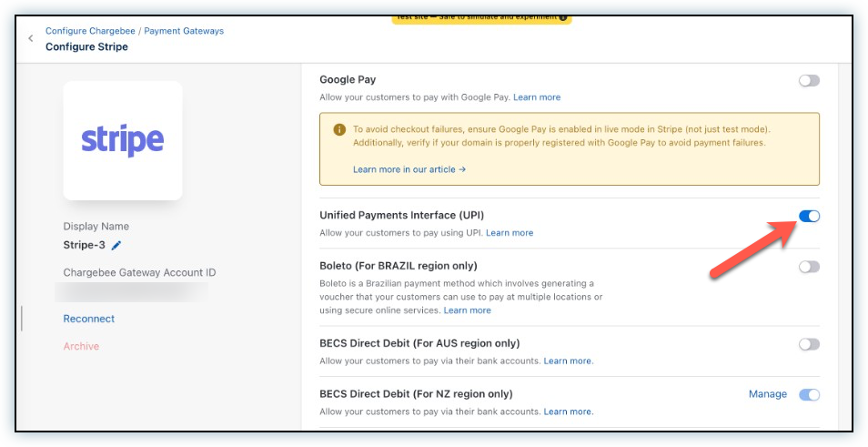Open Learn more link for UPI

pyautogui.click(x=510, y=233)
